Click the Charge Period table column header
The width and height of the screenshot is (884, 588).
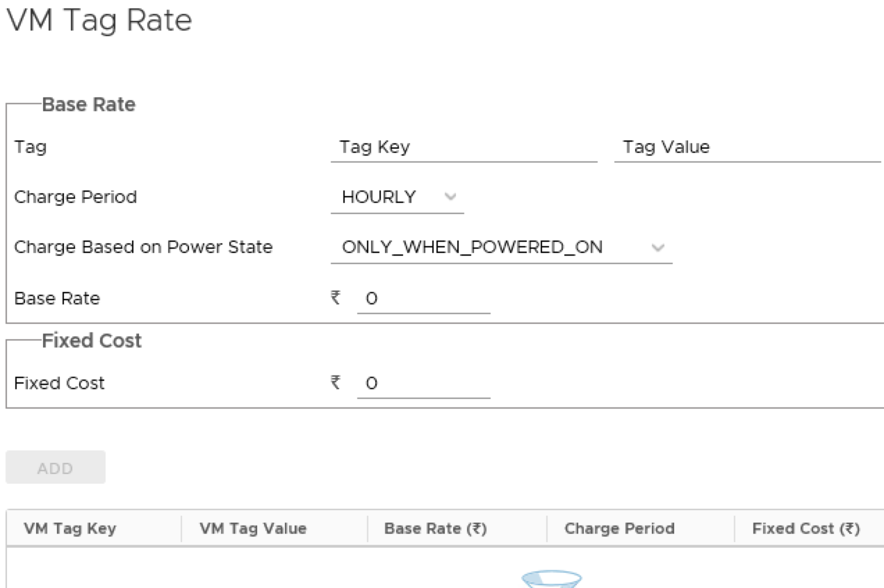(x=619, y=529)
